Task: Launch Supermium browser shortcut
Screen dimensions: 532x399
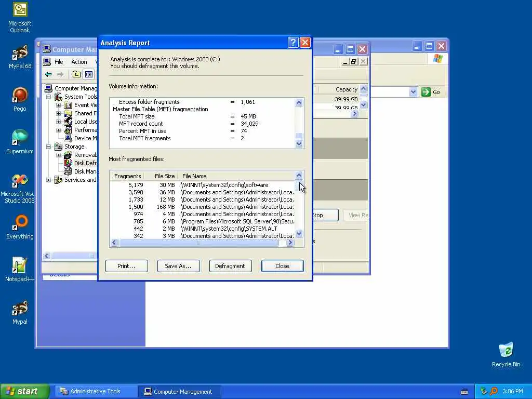Action: [x=20, y=142]
